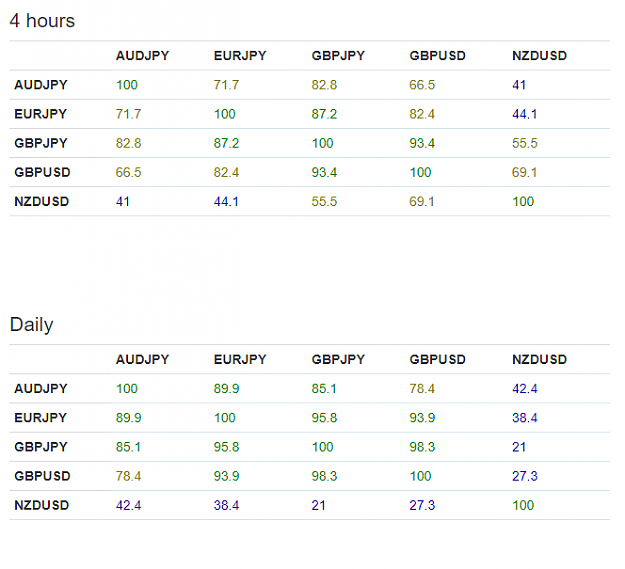The width and height of the screenshot is (625, 569).
Task: Click GBPUSD row label in Daily table
Action: (42, 476)
